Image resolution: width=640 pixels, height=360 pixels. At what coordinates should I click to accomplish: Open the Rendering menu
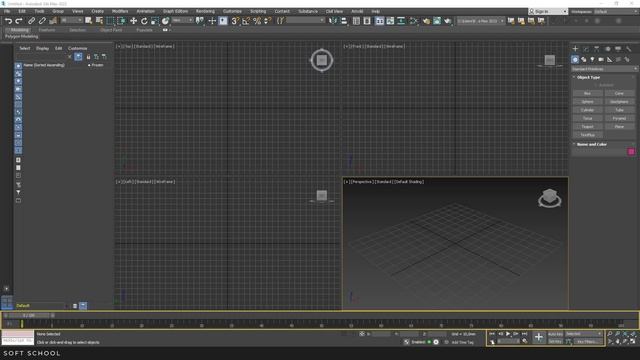(x=205, y=11)
